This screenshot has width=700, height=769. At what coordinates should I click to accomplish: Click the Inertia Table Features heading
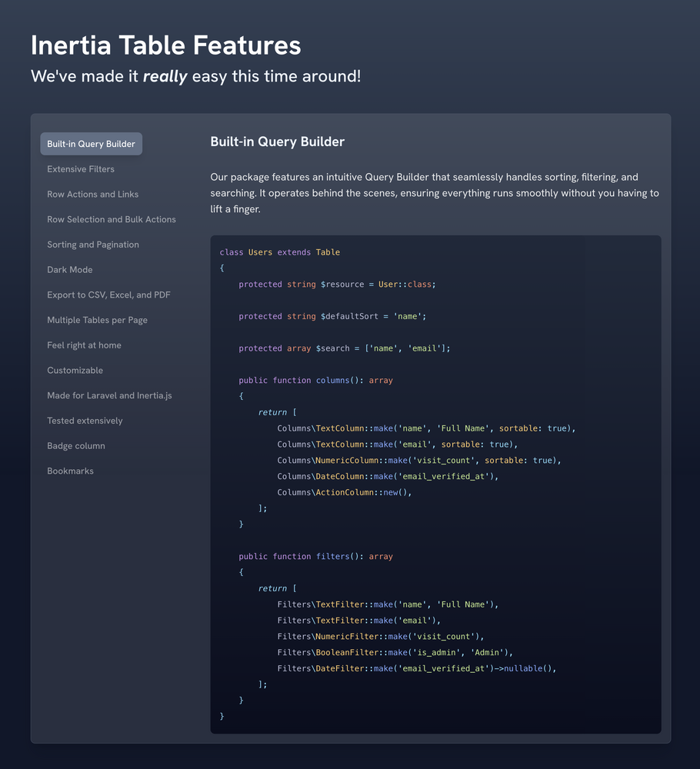point(166,45)
